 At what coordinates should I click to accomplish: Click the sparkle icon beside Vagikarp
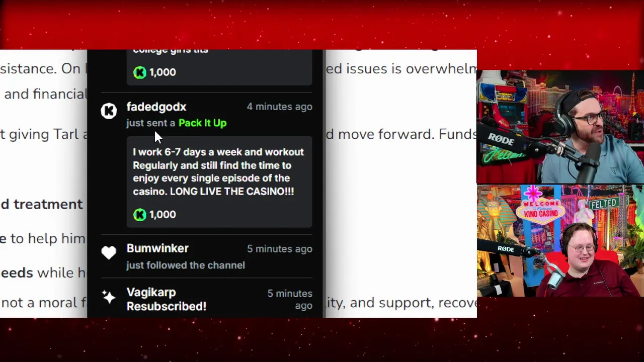click(x=109, y=297)
